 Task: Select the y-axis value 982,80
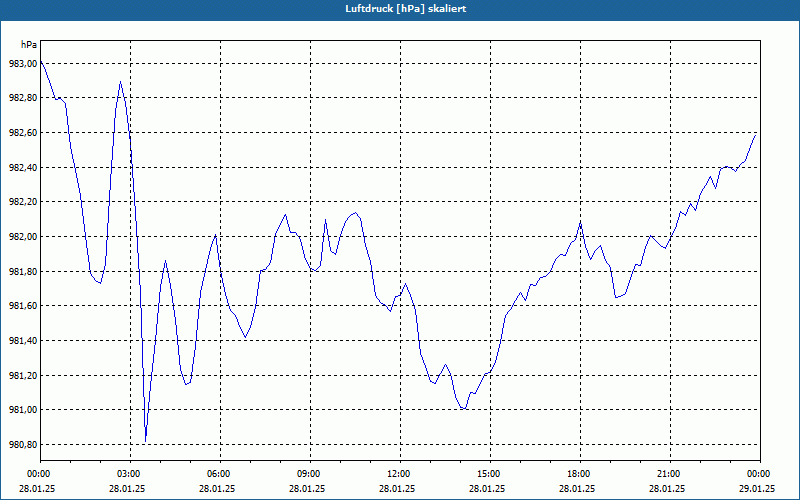coord(22,98)
